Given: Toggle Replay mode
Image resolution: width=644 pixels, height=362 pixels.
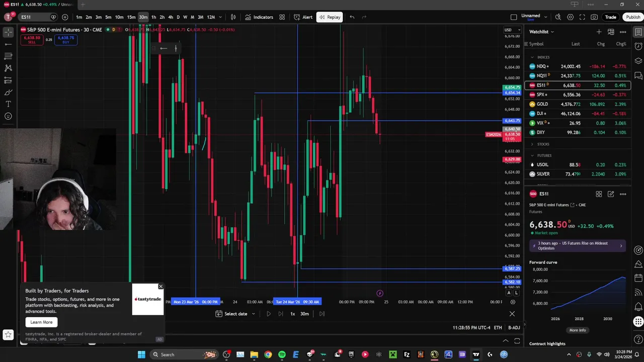Looking at the screenshot, I should click(330, 17).
